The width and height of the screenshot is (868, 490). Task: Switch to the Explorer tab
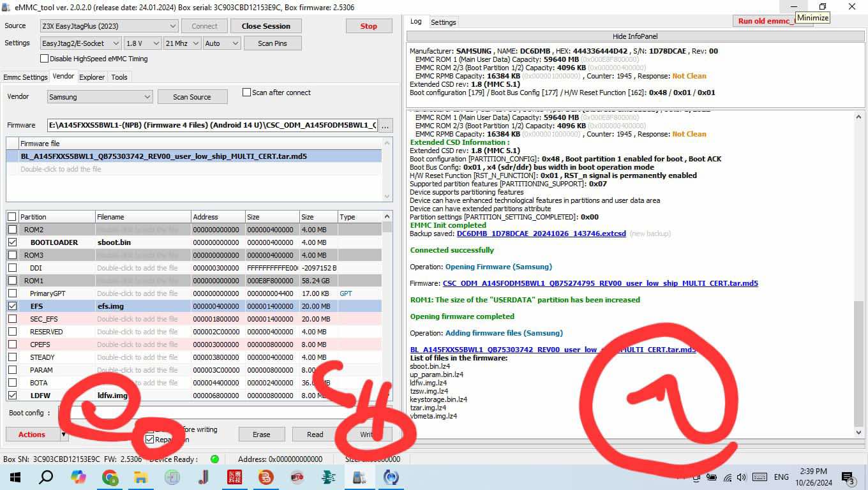click(x=92, y=77)
